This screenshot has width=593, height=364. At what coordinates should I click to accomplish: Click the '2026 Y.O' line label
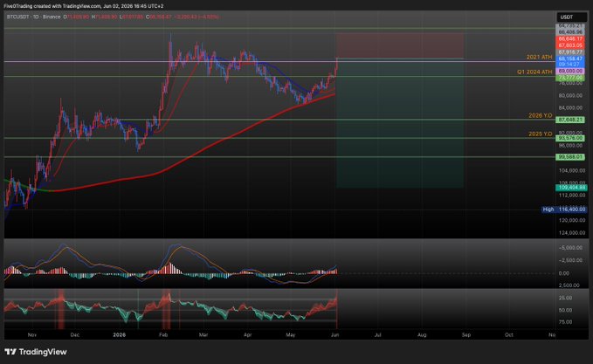pos(541,116)
